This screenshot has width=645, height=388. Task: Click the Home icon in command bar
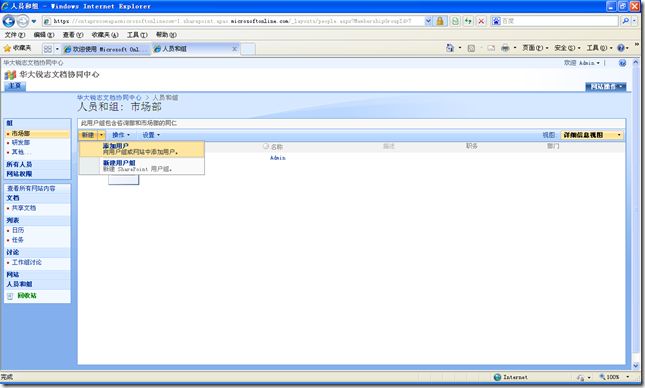point(450,48)
